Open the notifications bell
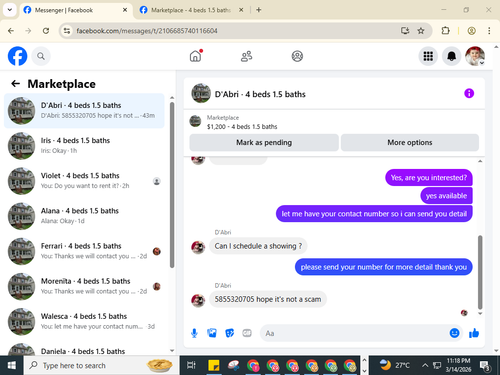The width and height of the screenshot is (500, 375). pos(451,56)
